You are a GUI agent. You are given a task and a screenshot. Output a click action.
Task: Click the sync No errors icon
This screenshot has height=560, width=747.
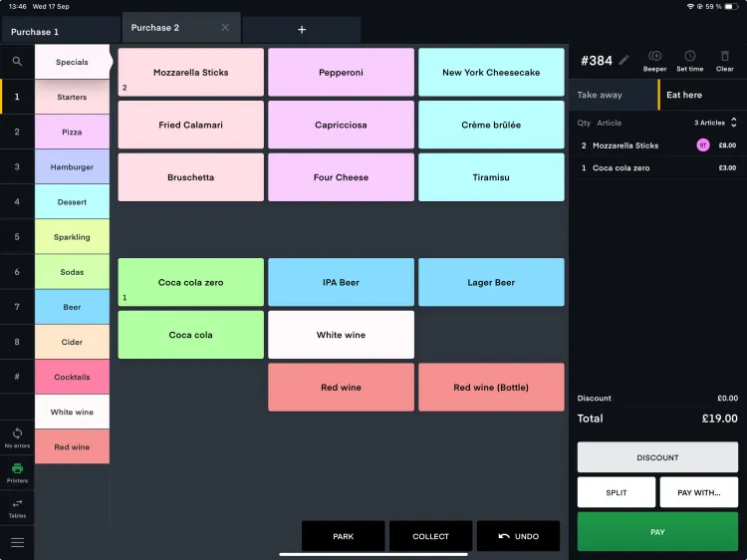pyautogui.click(x=17, y=437)
